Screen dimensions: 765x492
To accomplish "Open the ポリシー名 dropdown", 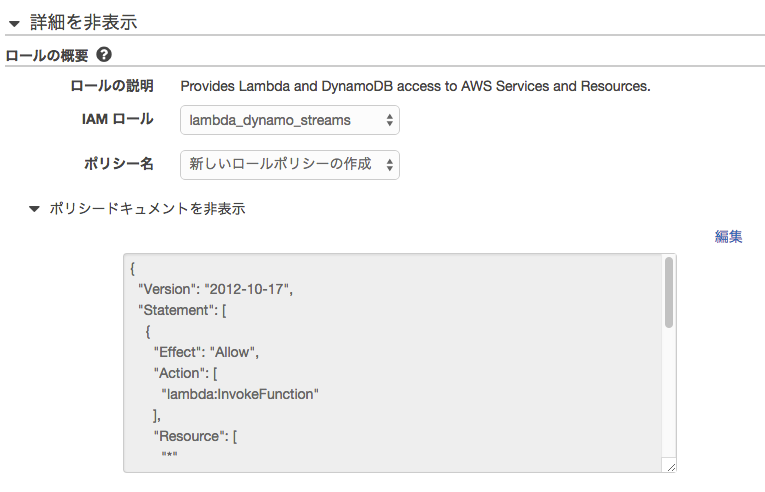I will [290, 164].
